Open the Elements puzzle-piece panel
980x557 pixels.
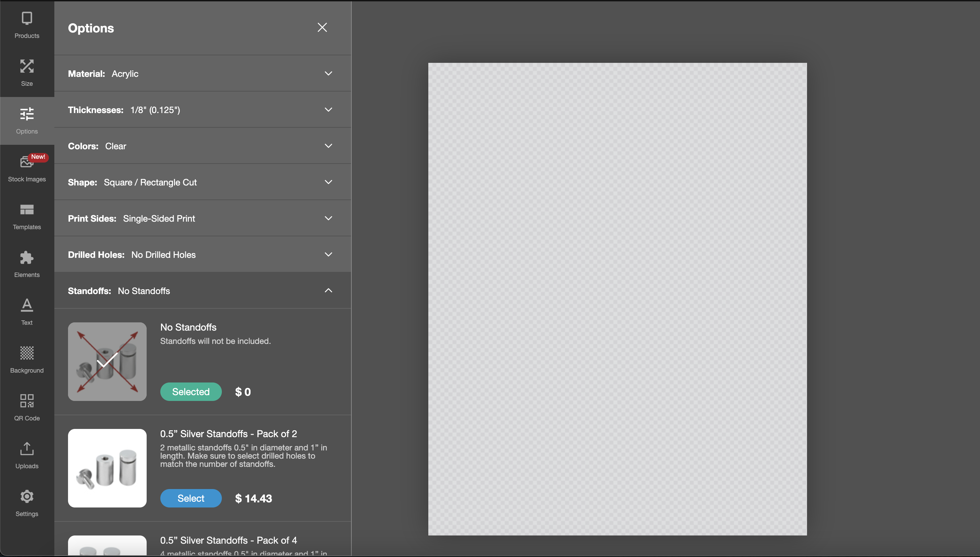click(x=27, y=264)
